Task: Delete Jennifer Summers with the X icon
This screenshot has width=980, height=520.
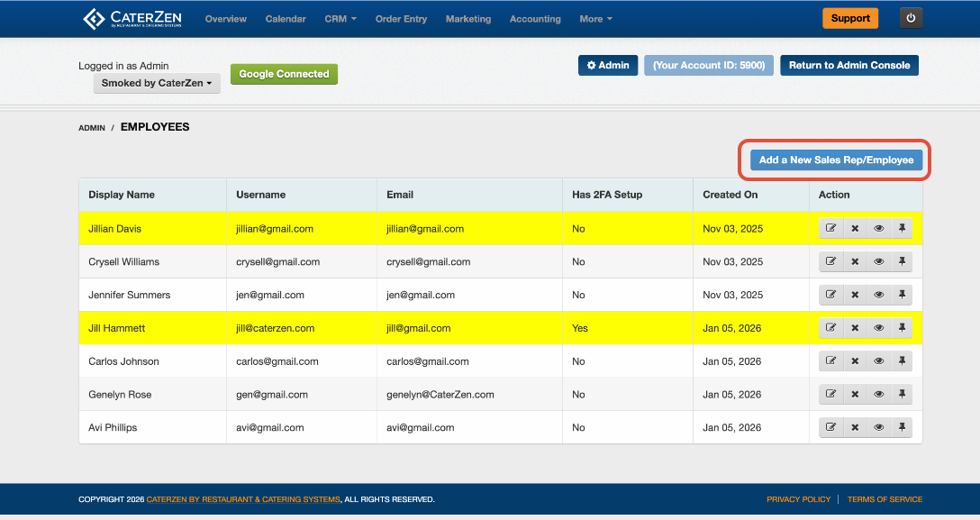Action: [x=855, y=295]
